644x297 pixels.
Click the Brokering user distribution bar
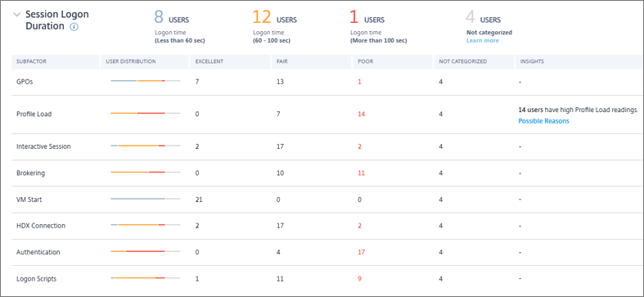click(x=146, y=172)
